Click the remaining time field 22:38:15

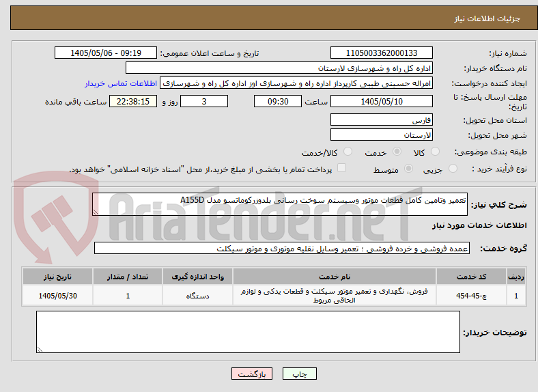click(x=133, y=101)
